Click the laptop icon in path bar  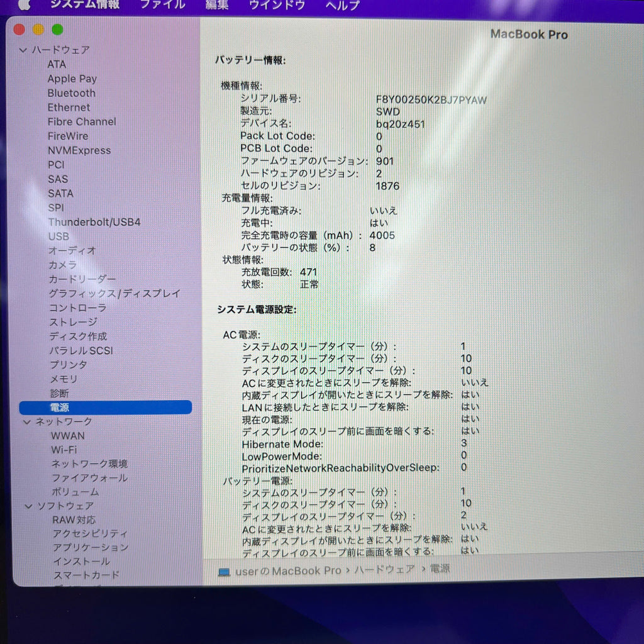(224, 572)
